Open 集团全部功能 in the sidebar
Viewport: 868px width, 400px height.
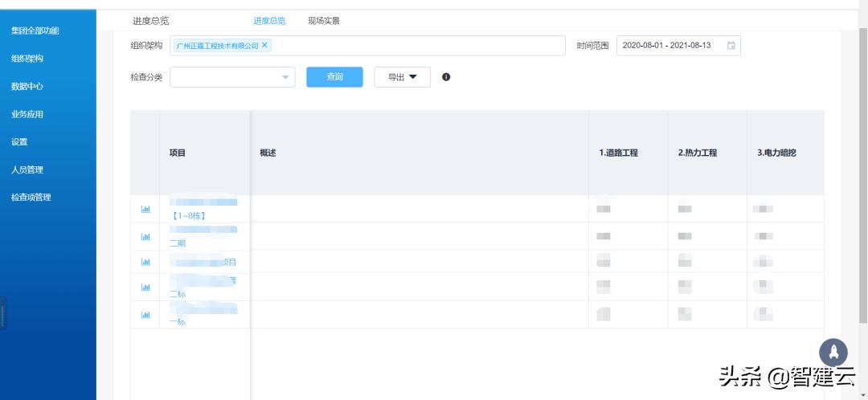(x=35, y=31)
